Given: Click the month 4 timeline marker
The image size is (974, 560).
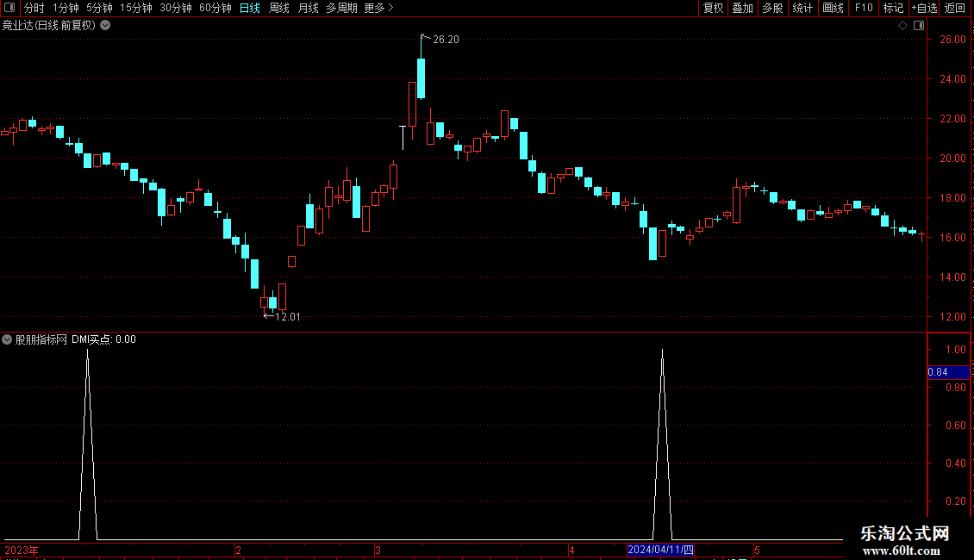Looking at the screenshot, I should pyautogui.click(x=571, y=551).
